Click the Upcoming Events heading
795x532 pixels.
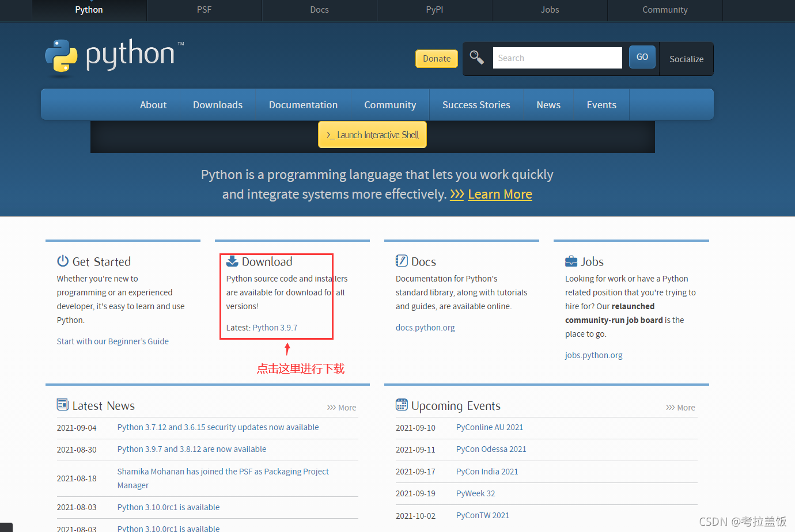(456, 406)
